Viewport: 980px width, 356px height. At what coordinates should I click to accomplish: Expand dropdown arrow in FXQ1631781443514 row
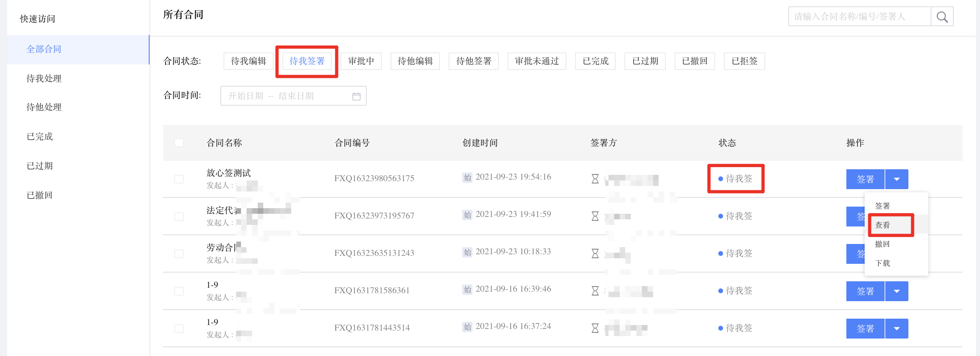pyautogui.click(x=897, y=329)
